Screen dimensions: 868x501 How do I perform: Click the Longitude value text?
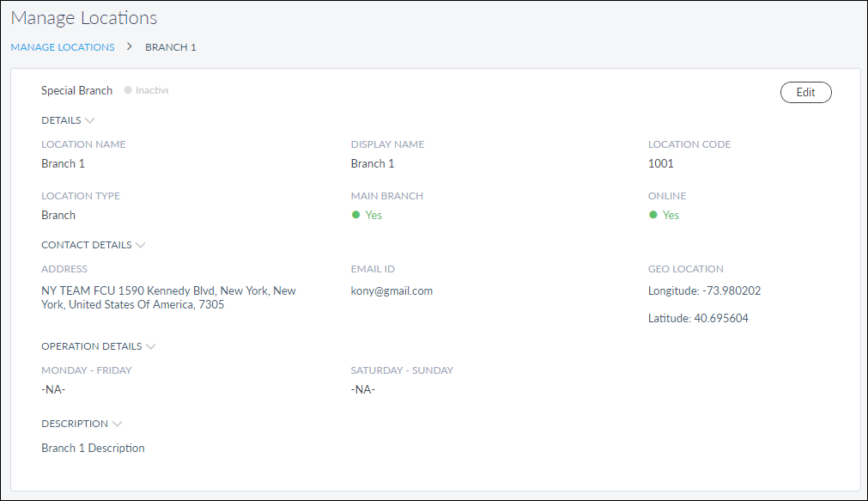coord(704,290)
